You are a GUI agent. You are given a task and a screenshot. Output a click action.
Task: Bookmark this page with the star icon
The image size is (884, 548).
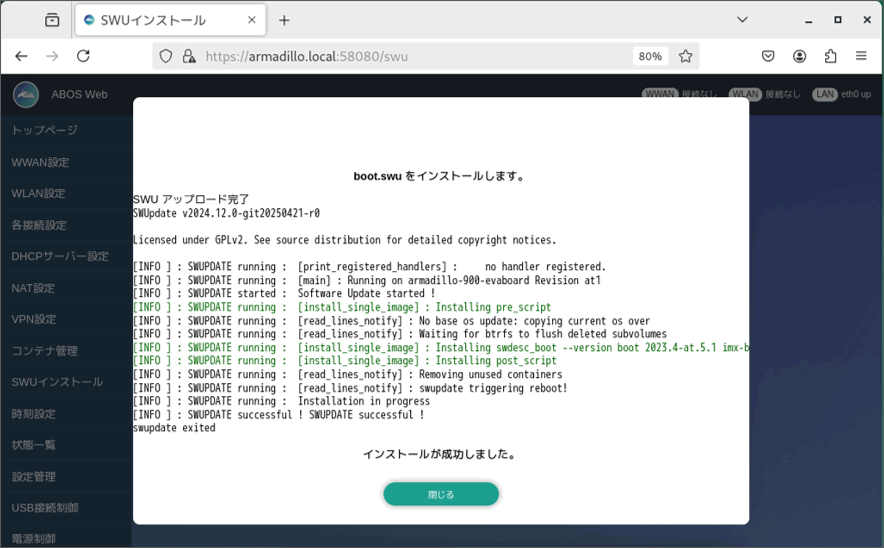tap(685, 57)
